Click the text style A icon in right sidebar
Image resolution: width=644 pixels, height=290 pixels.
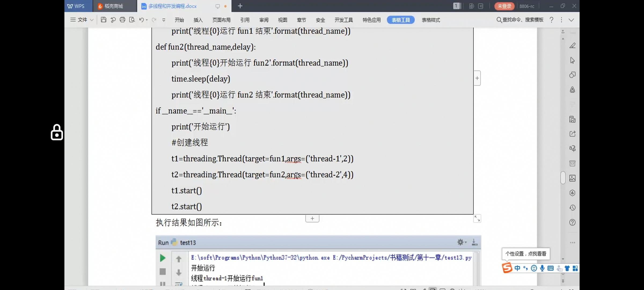[x=572, y=89]
